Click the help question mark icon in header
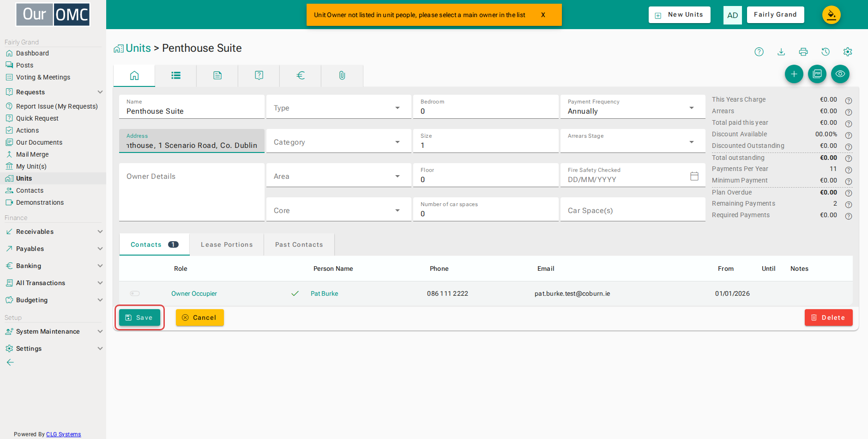Screen dimensions: 868x439 [759, 52]
